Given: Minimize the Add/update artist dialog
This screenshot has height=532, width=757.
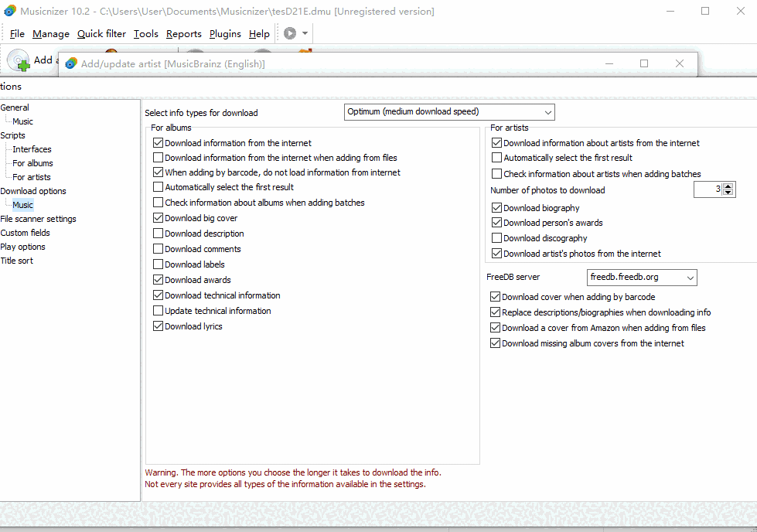Looking at the screenshot, I should coord(609,63).
